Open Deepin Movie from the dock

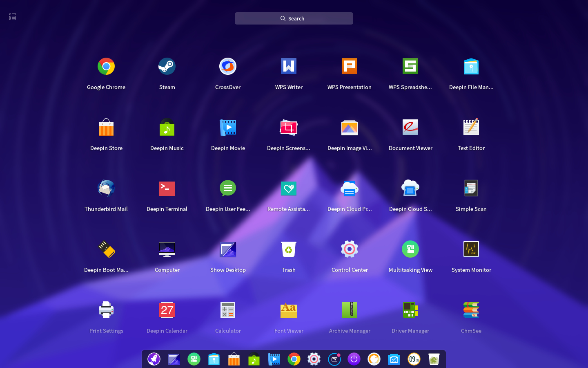coord(274,359)
